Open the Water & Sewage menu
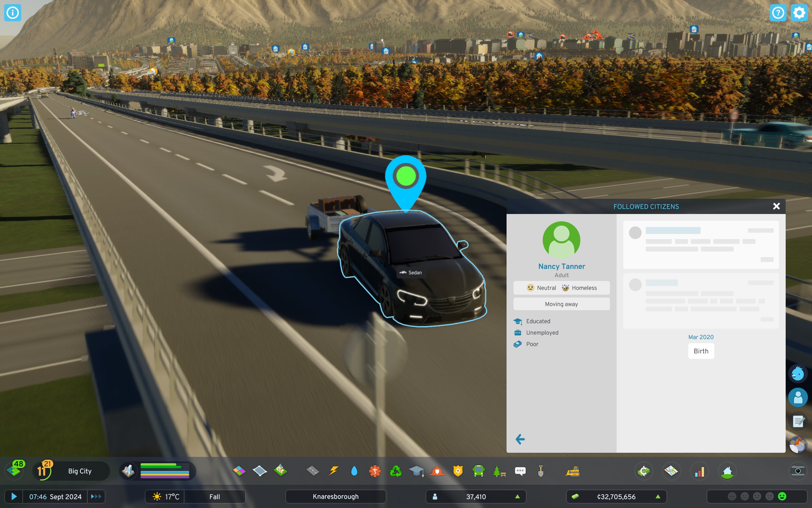The image size is (812, 508). [x=354, y=471]
